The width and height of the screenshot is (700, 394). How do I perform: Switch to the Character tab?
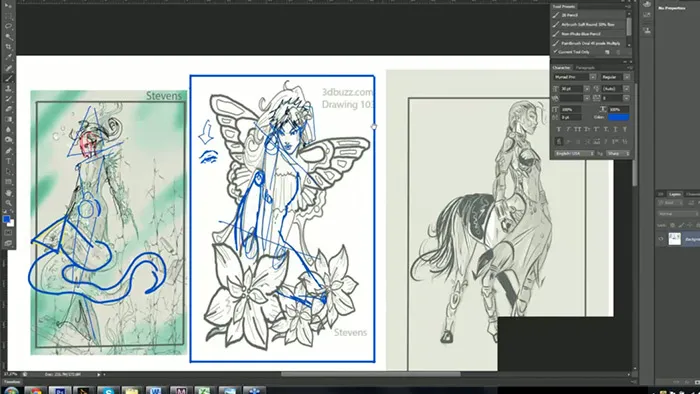click(561, 68)
